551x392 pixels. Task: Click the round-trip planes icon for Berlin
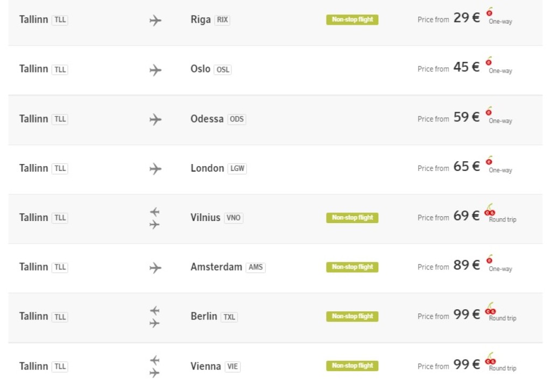pos(155,317)
